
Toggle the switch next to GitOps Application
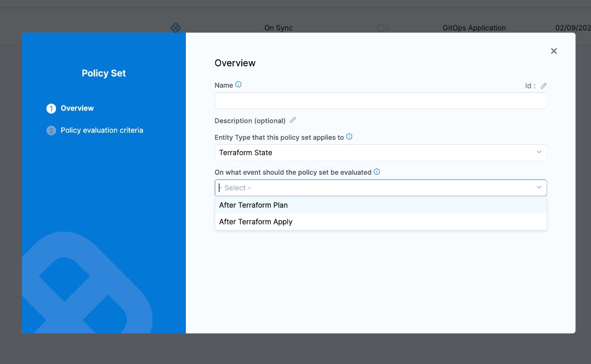coord(383,27)
